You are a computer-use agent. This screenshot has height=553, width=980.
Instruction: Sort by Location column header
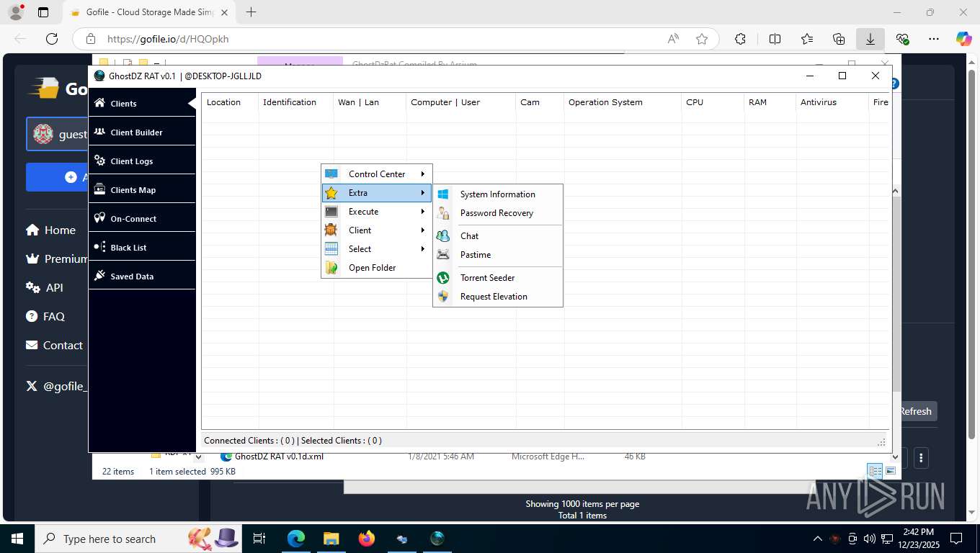[230, 102]
